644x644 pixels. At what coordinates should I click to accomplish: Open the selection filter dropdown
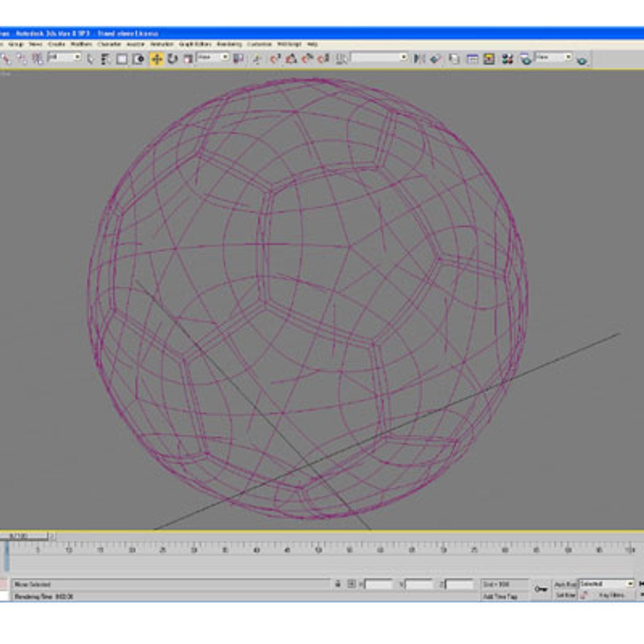coord(64,57)
